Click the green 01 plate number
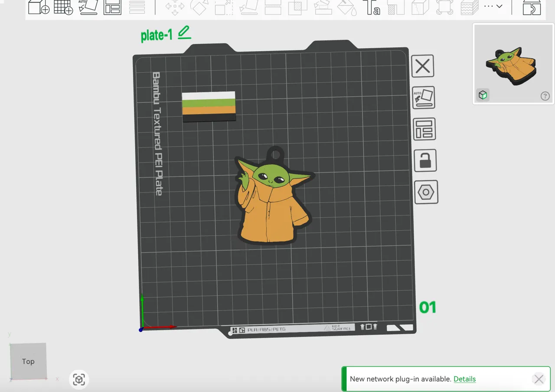The width and height of the screenshot is (555, 392). [x=428, y=307]
